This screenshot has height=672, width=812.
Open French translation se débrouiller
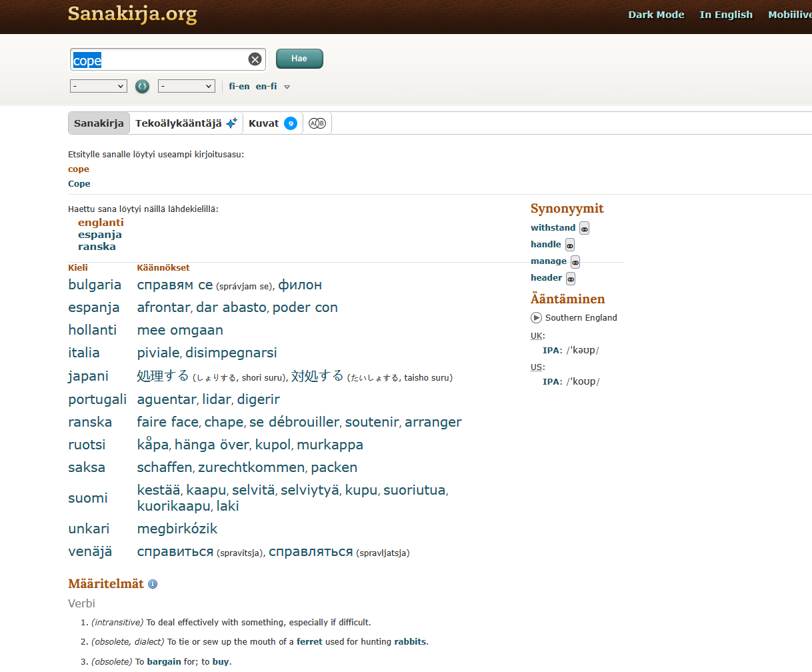click(294, 423)
